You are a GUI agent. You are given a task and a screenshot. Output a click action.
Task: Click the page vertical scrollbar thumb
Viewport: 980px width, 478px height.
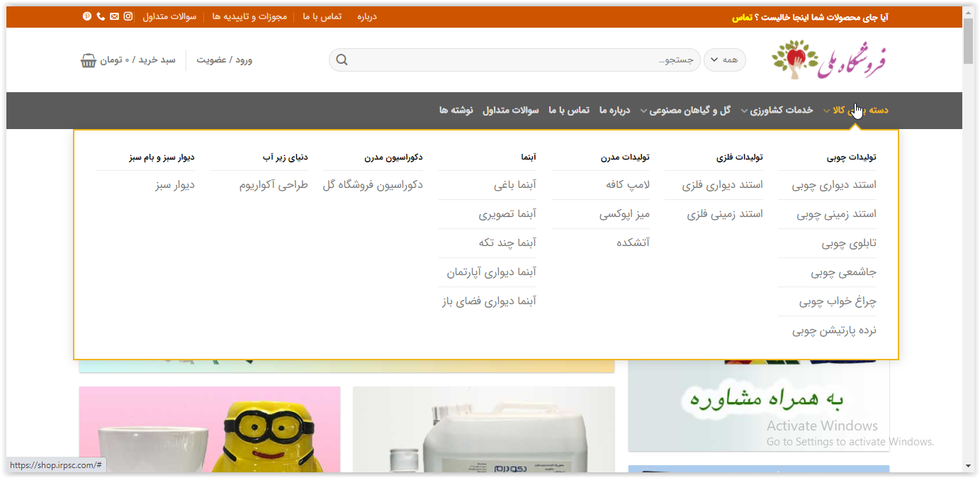969,43
